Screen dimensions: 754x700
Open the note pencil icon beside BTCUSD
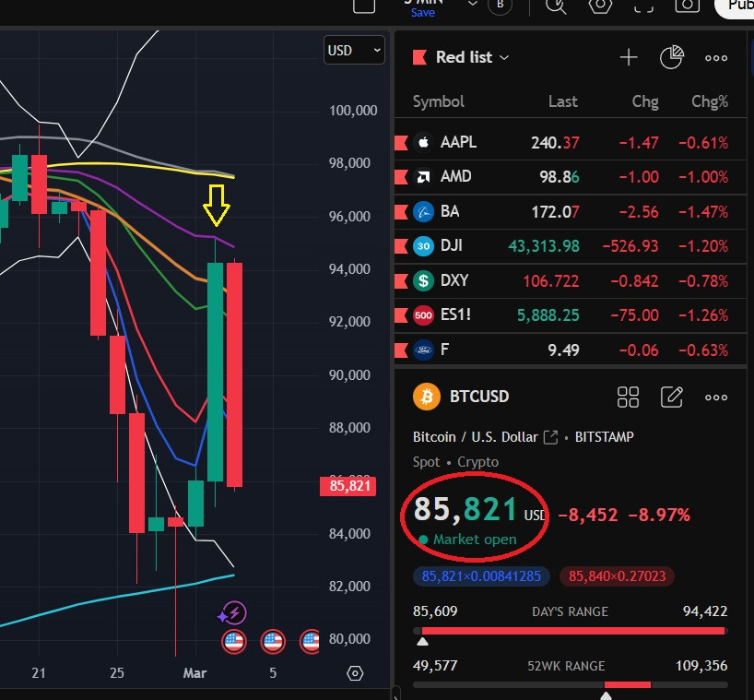(x=672, y=397)
